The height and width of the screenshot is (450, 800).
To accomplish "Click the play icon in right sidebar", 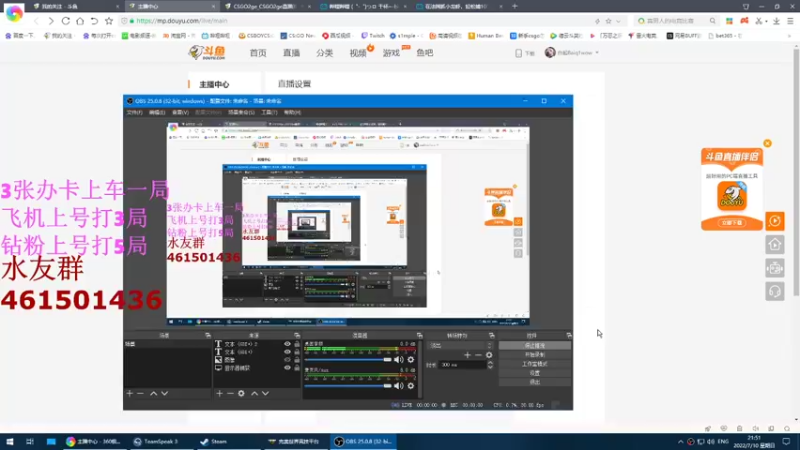I will 774,221.
